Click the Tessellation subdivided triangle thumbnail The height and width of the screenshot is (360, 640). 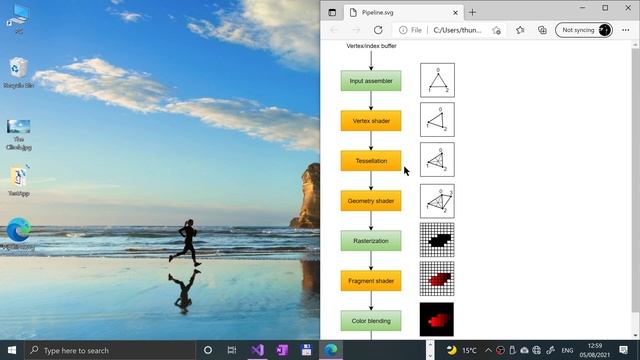point(437,160)
